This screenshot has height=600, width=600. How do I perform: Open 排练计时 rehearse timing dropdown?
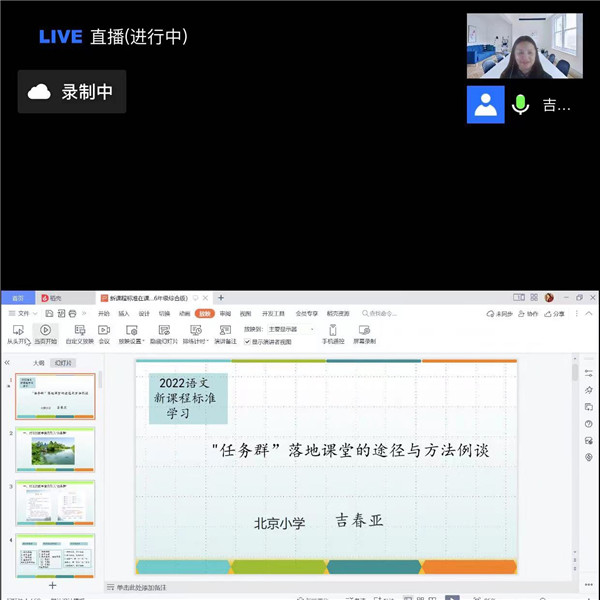[x=196, y=334]
